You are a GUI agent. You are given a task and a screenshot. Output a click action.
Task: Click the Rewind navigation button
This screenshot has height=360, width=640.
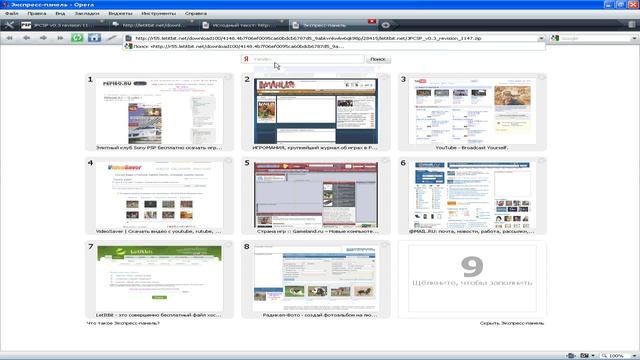coord(9,38)
